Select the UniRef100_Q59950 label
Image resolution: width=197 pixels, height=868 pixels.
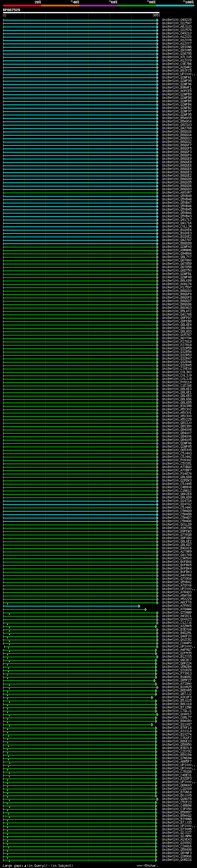[177, 745]
